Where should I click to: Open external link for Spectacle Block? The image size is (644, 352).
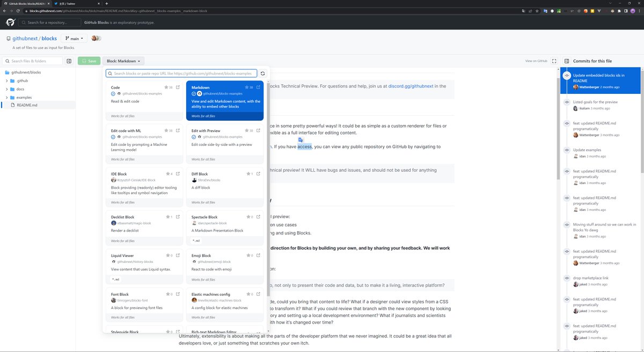(x=258, y=217)
